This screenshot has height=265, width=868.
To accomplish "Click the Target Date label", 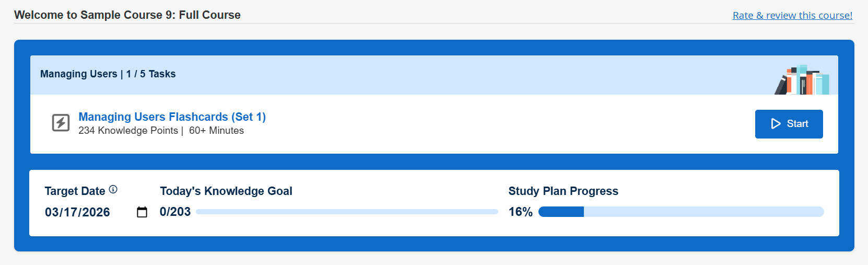I will 75,191.
